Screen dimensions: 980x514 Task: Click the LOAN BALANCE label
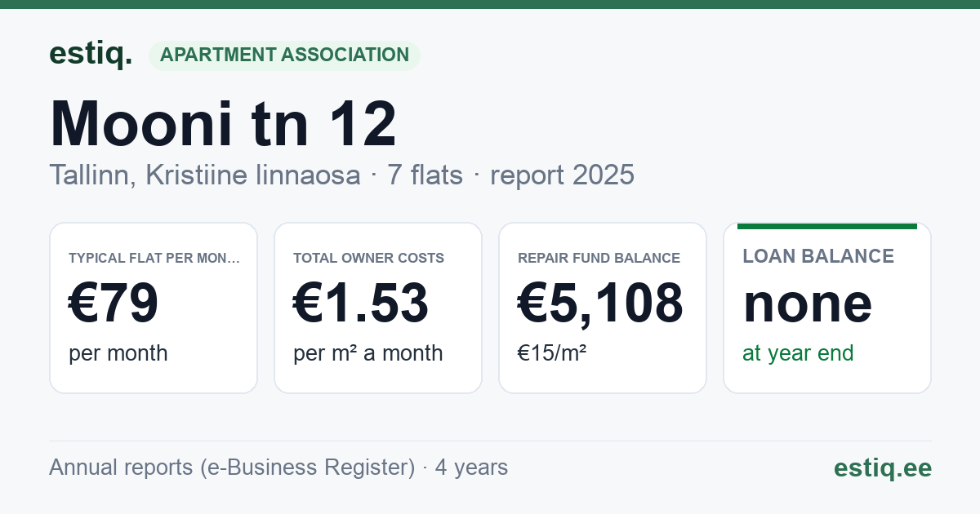pos(818,256)
